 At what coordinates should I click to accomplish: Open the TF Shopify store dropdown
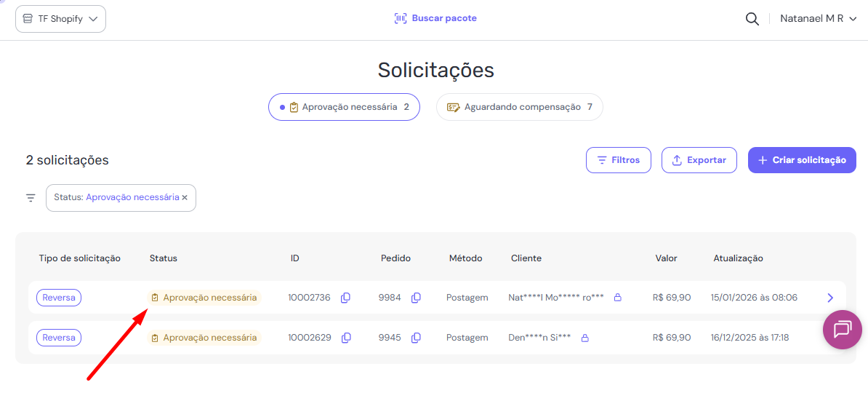pos(60,19)
